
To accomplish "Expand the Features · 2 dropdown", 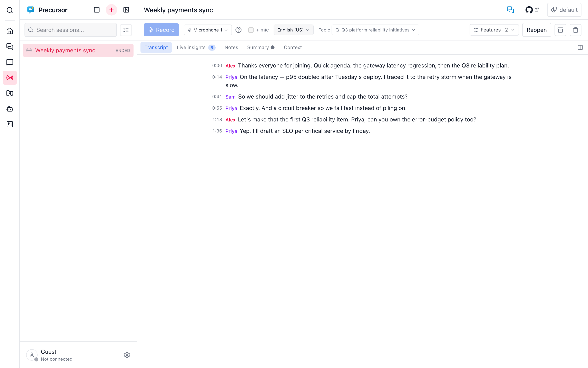I will point(494,30).
